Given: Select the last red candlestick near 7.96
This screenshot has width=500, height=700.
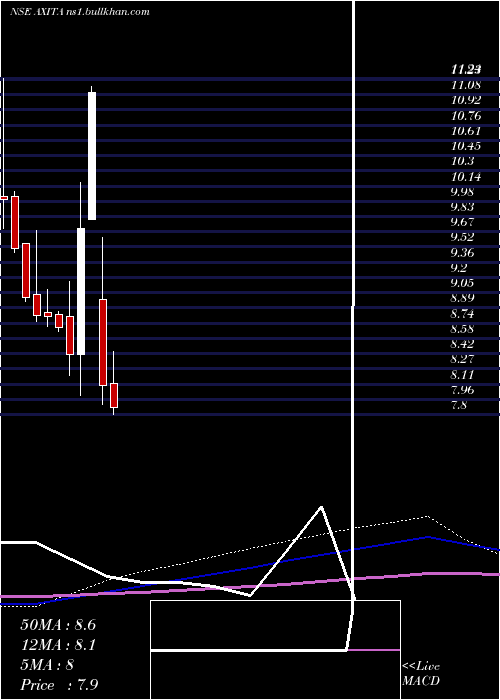Looking at the screenshot, I should (x=114, y=395).
